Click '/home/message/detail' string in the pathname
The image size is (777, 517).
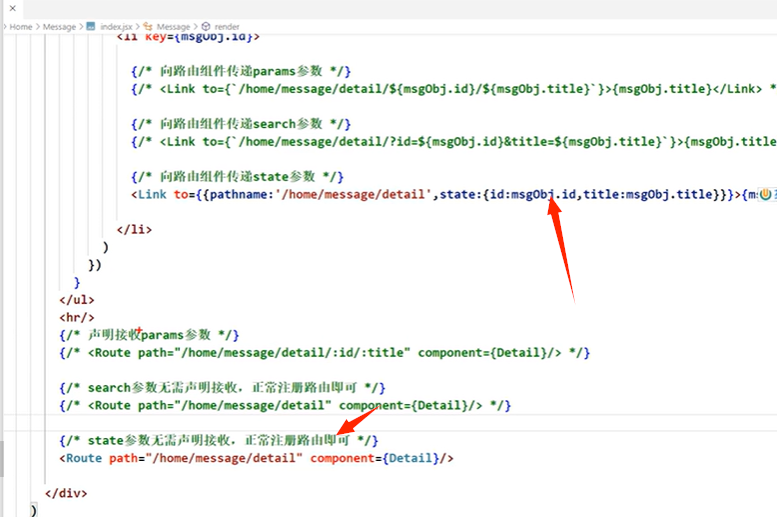click(x=353, y=194)
